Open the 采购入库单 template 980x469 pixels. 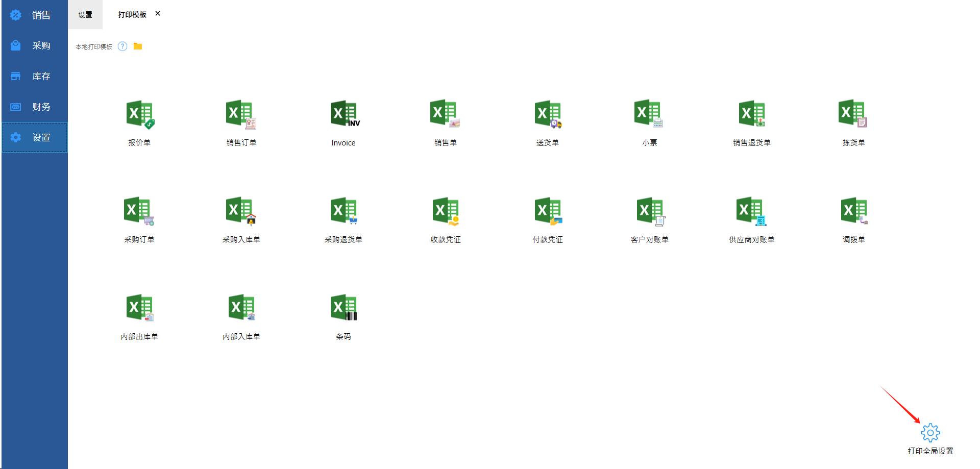tap(241, 212)
